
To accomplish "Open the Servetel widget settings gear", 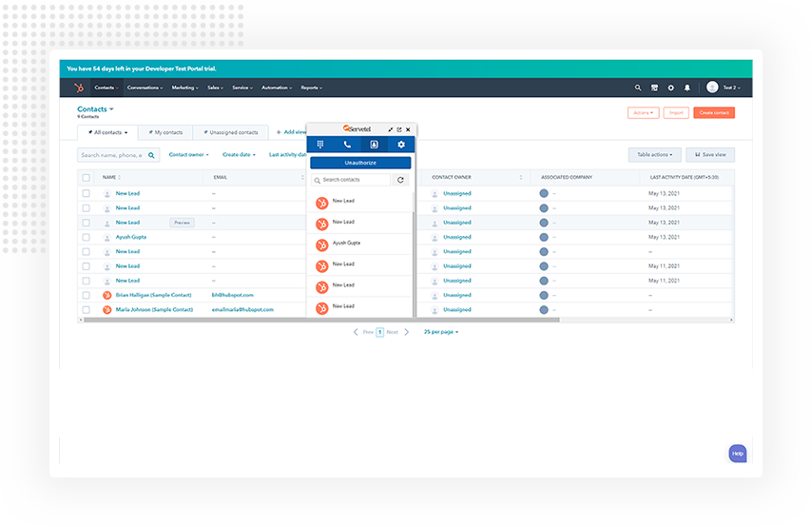I will 401,145.
